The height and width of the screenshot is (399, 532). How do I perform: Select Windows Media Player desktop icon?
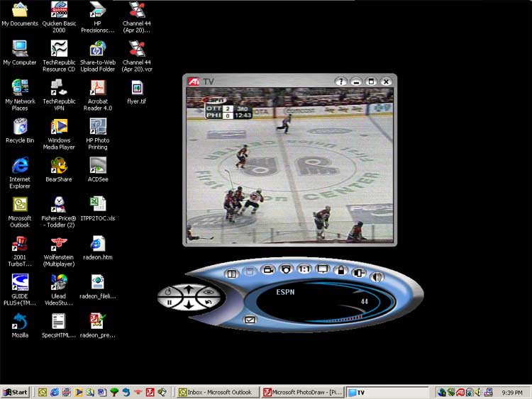coord(59,134)
